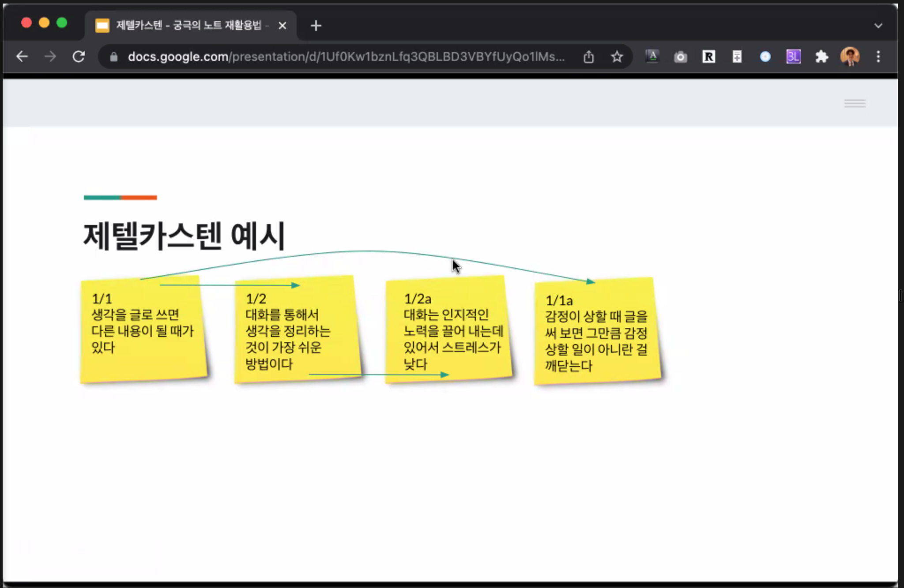Reload the presentation page

(x=79, y=56)
